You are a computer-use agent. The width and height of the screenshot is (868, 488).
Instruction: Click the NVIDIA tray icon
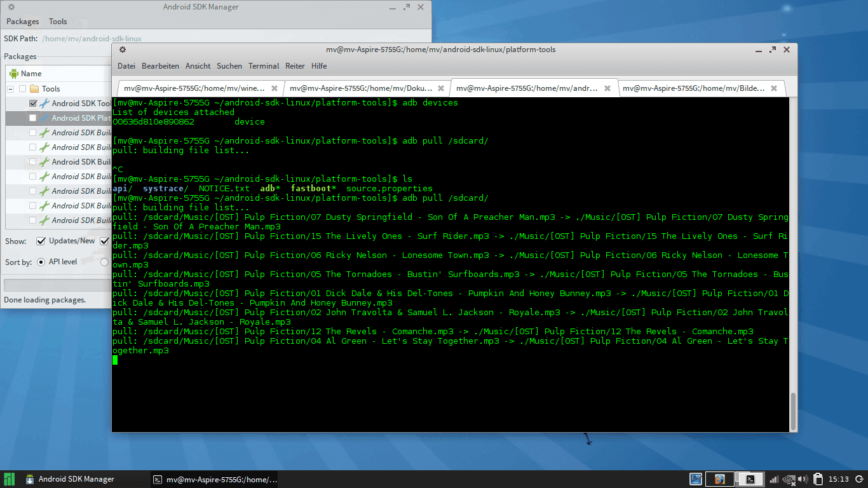[x=789, y=479]
